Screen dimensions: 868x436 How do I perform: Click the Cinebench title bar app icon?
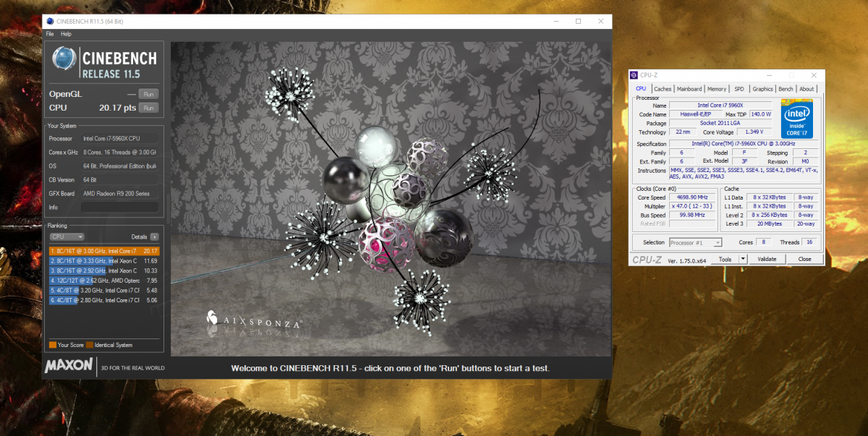point(50,21)
